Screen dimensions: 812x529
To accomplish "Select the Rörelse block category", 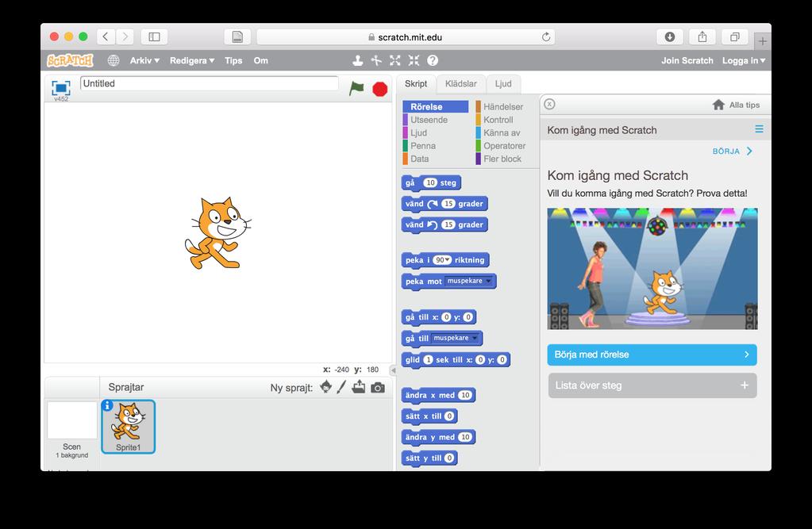I will click(x=436, y=106).
